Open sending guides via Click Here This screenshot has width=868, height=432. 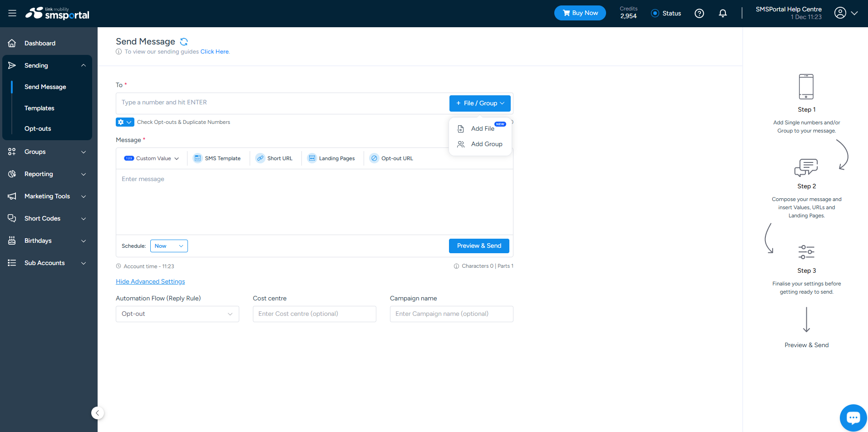(x=215, y=52)
